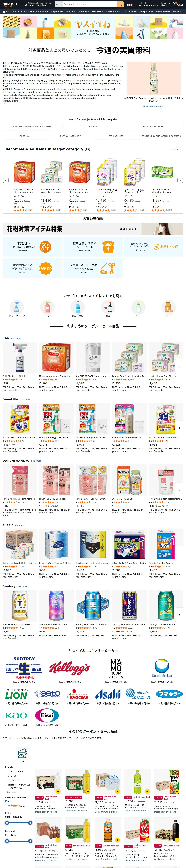Screen dimensions: 186x868
Task: Open the drugstore category spray bottle icon
Action: click(17, 307)
